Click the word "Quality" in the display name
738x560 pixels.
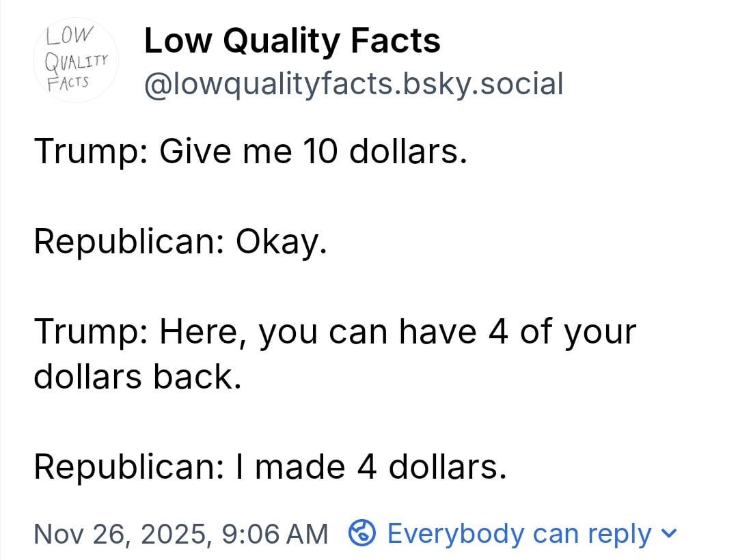click(x=283, y=41)
